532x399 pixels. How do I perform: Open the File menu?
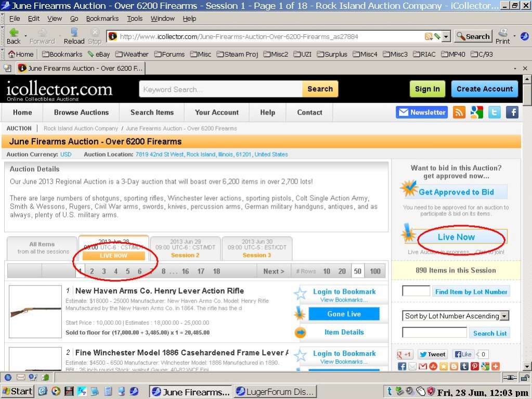tap(14, 19)
